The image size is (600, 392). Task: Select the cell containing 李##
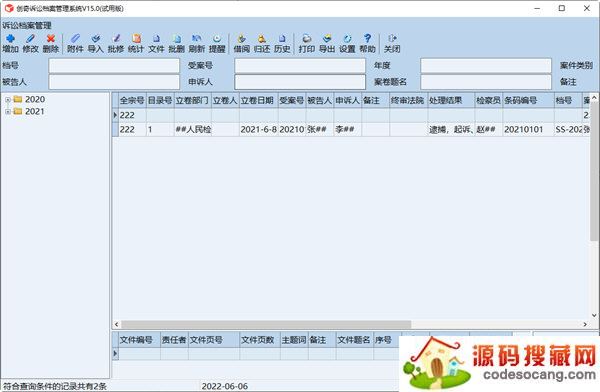347,129
